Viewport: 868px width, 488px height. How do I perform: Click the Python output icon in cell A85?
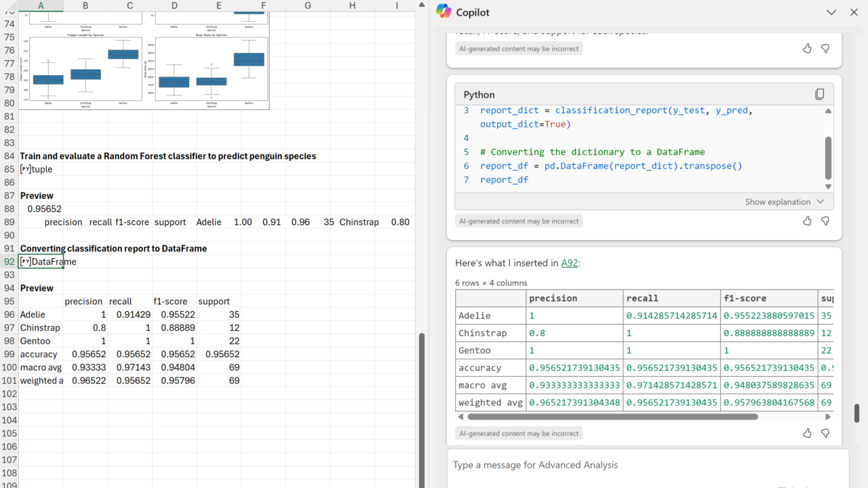click(25, 169)
